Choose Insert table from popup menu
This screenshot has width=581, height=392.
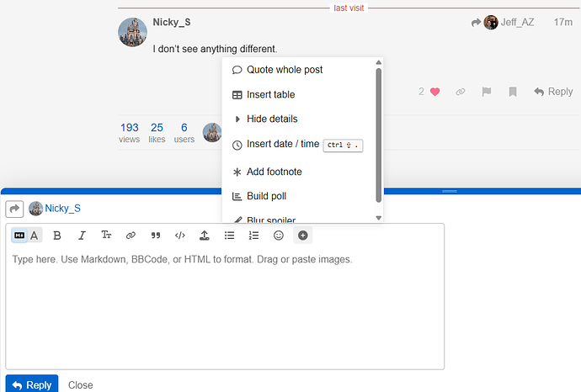pos(270,95)
